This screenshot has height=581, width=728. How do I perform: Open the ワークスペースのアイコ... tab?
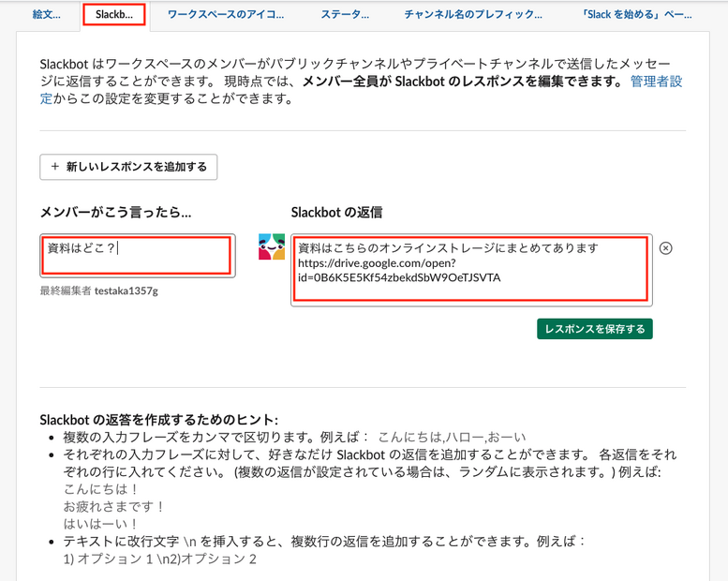click(226, 14)
